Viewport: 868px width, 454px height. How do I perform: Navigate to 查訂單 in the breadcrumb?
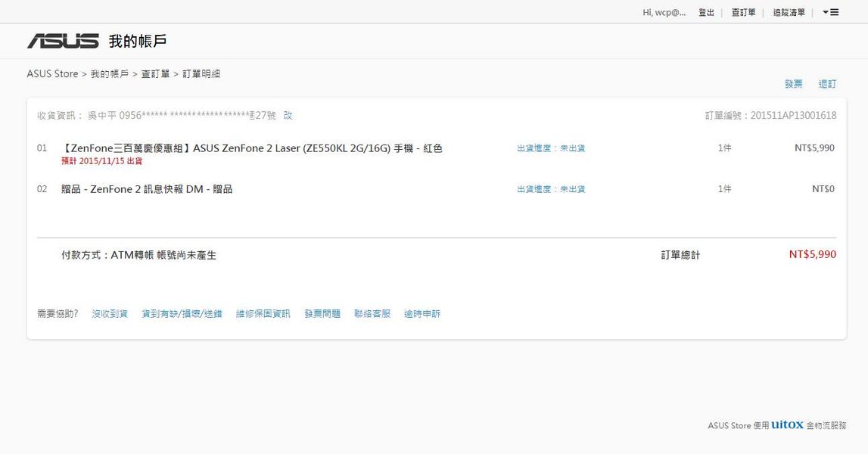click(155, 74)
